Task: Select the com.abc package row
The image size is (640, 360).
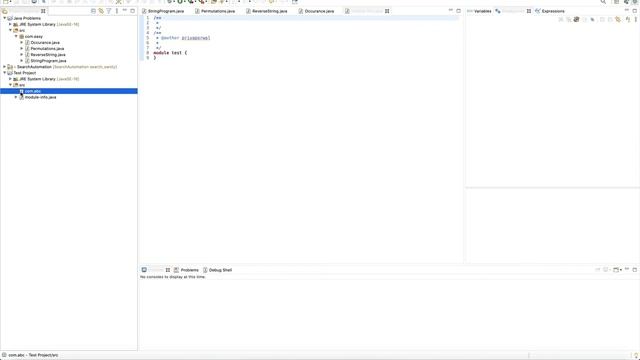Action: (69, 91)
